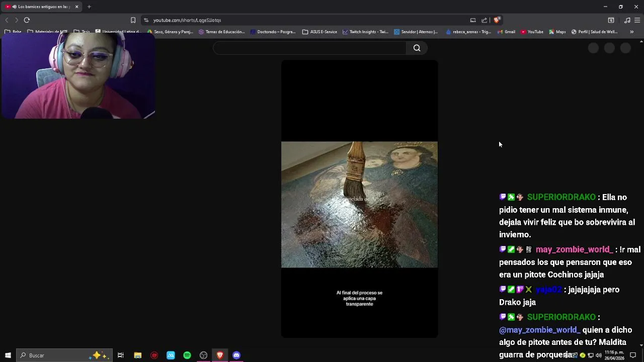
Task: Open the blue mountain app icon in taskbar
Action: coord(171,355)
